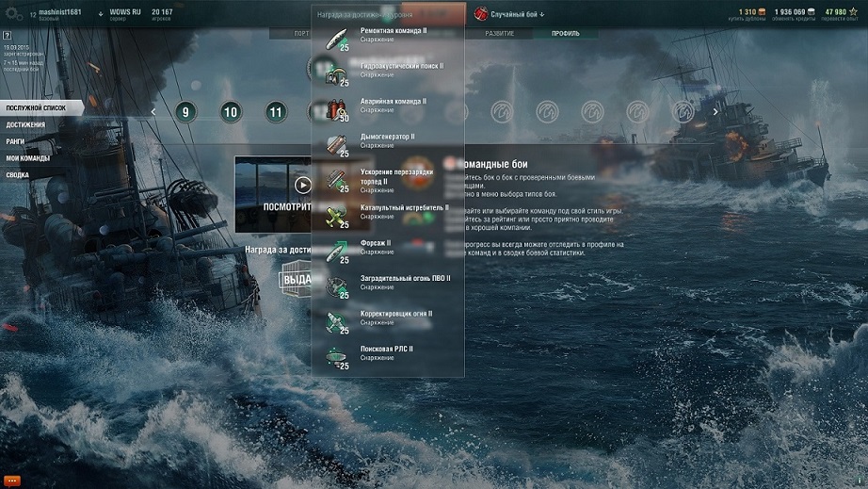
Task: Click the Корректировщик огня II text
Action: point(395,314)
